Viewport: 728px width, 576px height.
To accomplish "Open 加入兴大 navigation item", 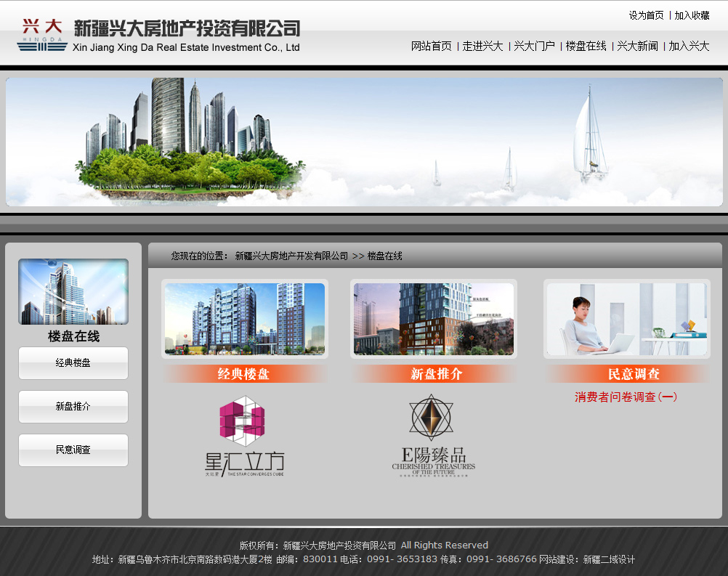I will [689, 46].
